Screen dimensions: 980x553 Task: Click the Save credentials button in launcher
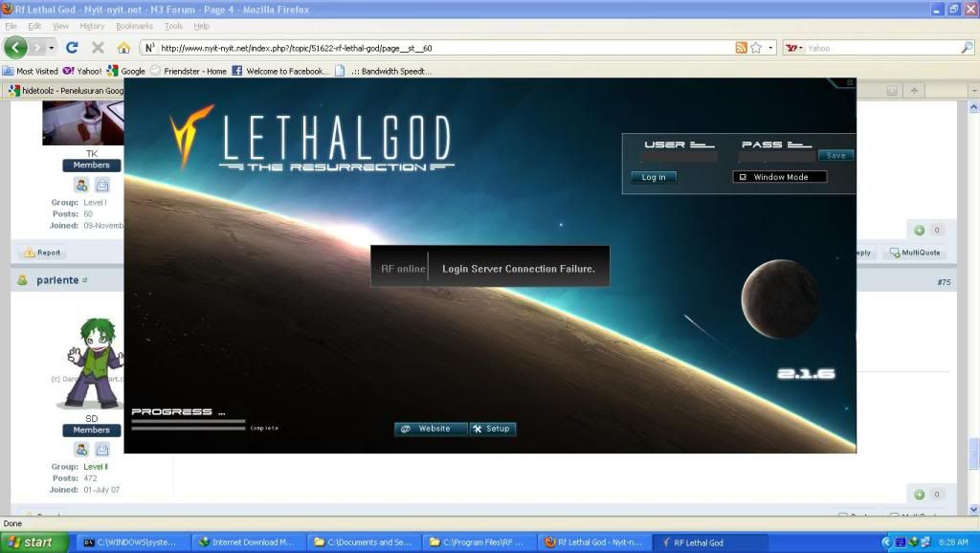(x=835, y=155)
